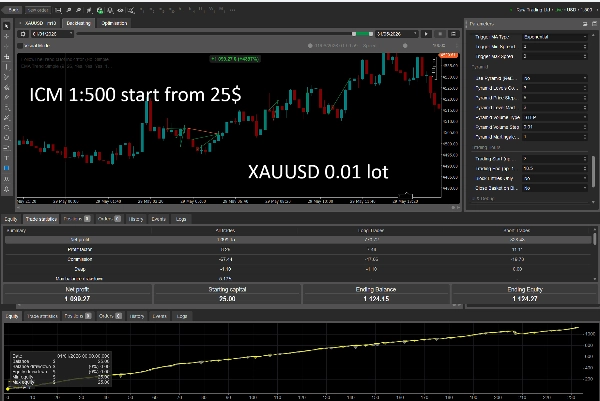600x401 pixels.
Task: Click the Ending Balance value 1 124.15
Action: click(376, 299)
